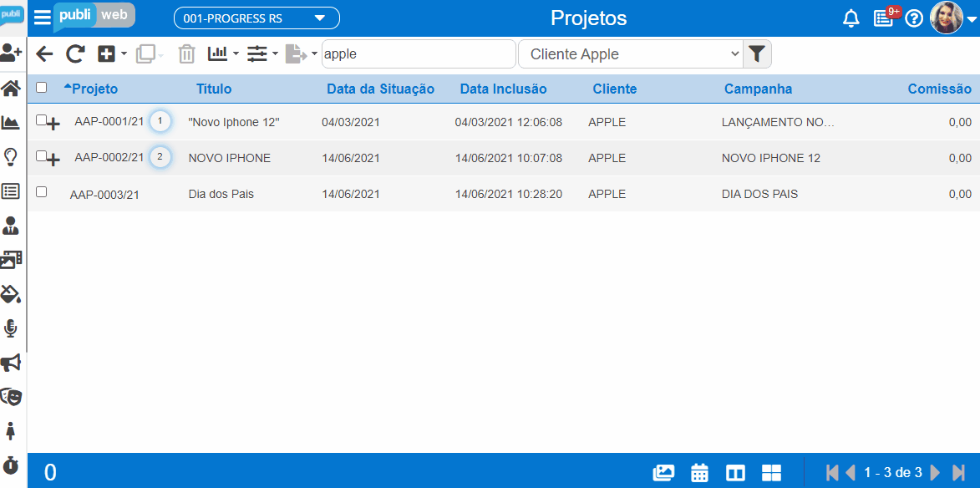Check the box for AAP-0003/21
980x488 pixels.
tap(41, 192)
